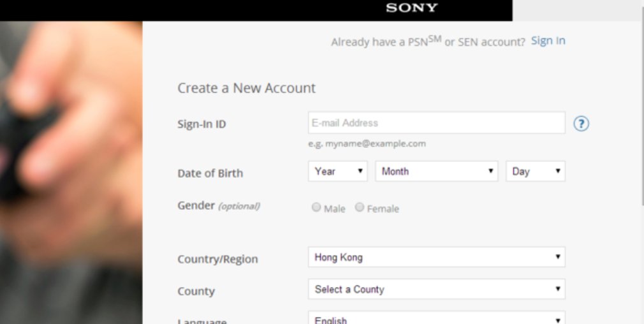Focus the E-mail Address field

click(x=437, y=123)
